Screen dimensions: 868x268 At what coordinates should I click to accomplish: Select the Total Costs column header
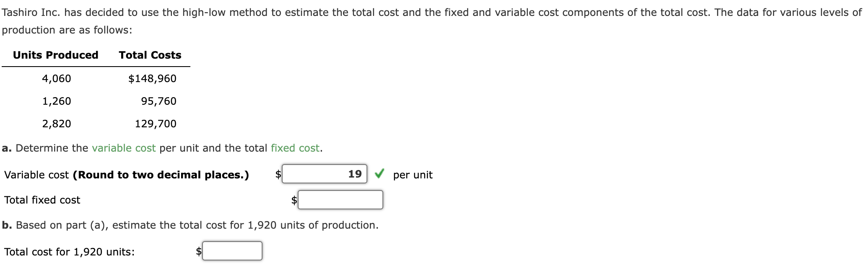pyautogui.click(x=150, y=55)
